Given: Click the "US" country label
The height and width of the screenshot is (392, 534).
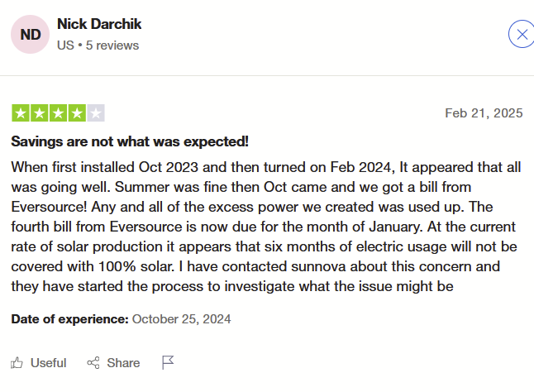Looking at the screenshot, I should [x=65, y=45].
